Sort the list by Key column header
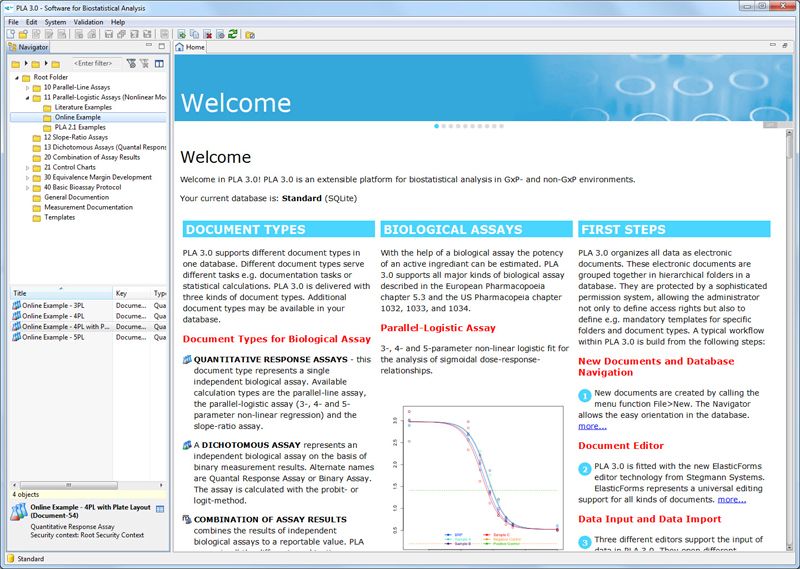This screenshot has height=569, width=800. click(x=132, y=293)
